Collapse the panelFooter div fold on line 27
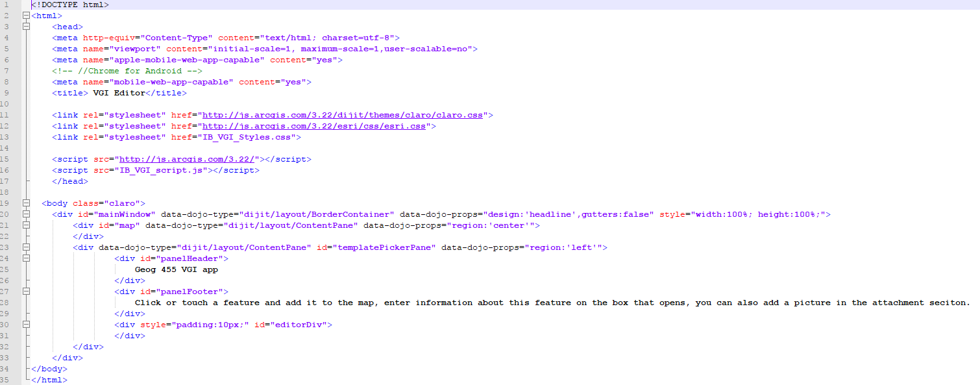Viewport: 980px width, 385px height. 26,292
